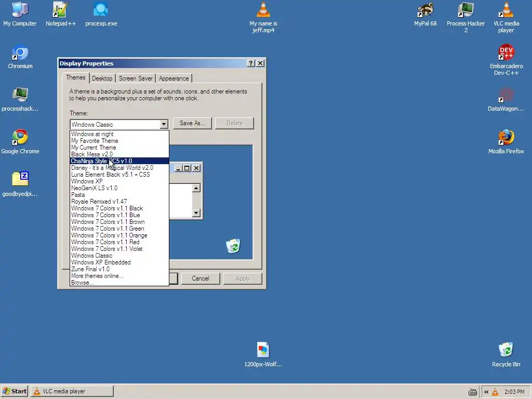Open the My Computer desktop icon
Image resolution: width=532 pixels, height=399 pixels.
pos(20,14)
